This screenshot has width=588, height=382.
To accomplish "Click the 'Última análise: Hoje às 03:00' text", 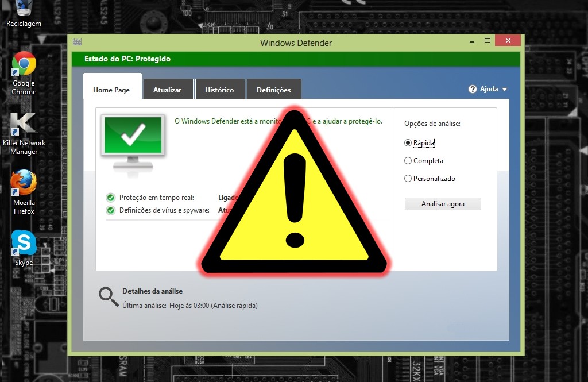I will coord(190,306).
